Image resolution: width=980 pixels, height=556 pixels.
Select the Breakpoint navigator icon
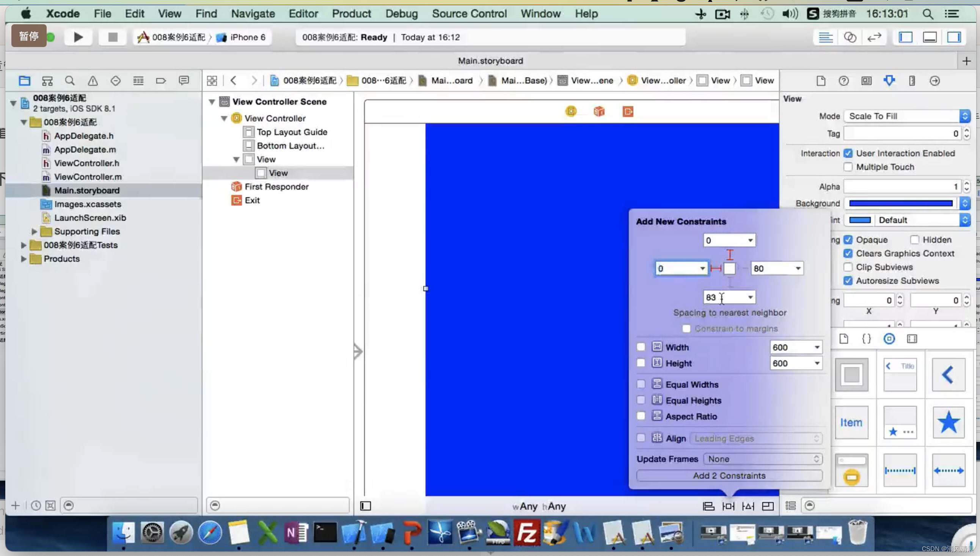pyautogui.click(x=161, y=81)
